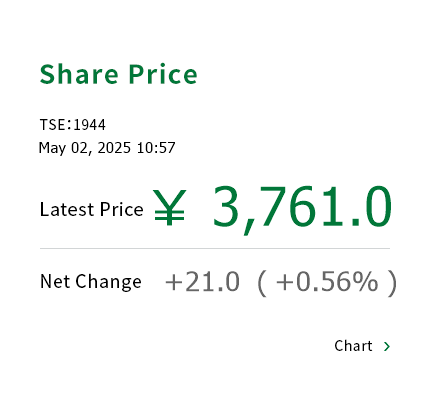Click the +0.56% percentage change
Viewport: 430px width, 413px height.
tap(327, 282)
